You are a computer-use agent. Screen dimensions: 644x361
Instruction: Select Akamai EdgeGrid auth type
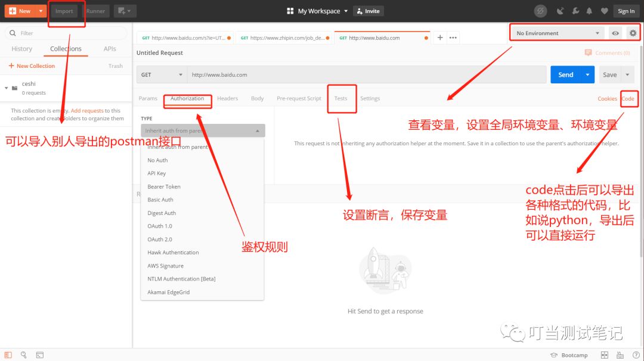pyautogui.click(x=168, y=292)
